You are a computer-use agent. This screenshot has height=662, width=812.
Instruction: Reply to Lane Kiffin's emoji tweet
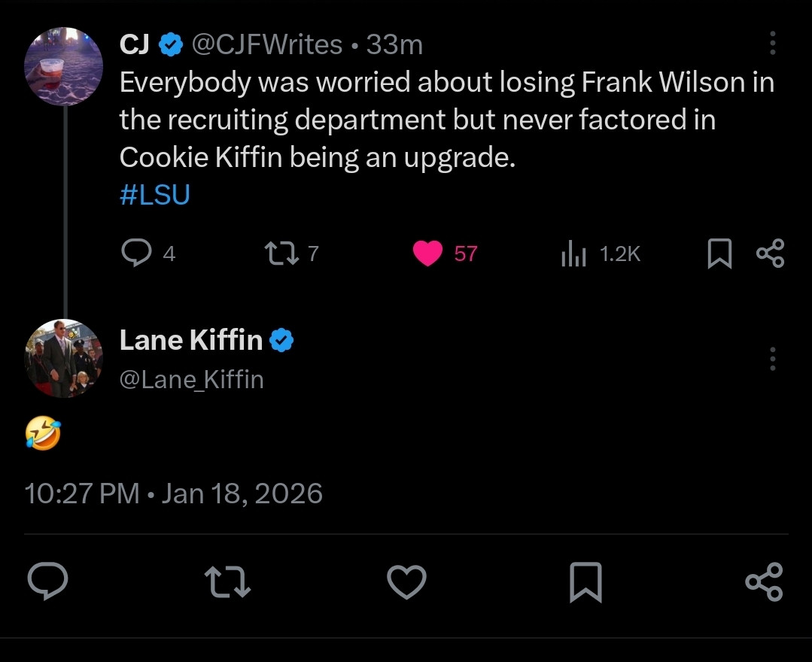coord(48,582)
